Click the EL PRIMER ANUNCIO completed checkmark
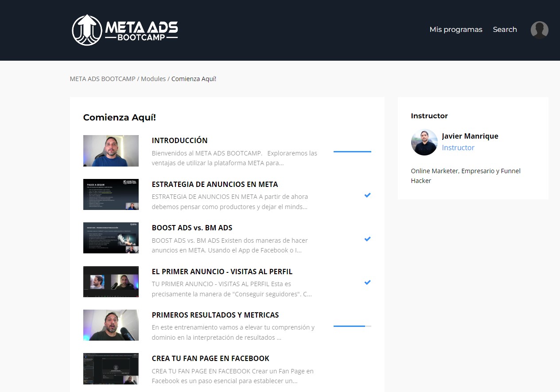The width and height of the screenshot is (560, 392). coord(367,282)
